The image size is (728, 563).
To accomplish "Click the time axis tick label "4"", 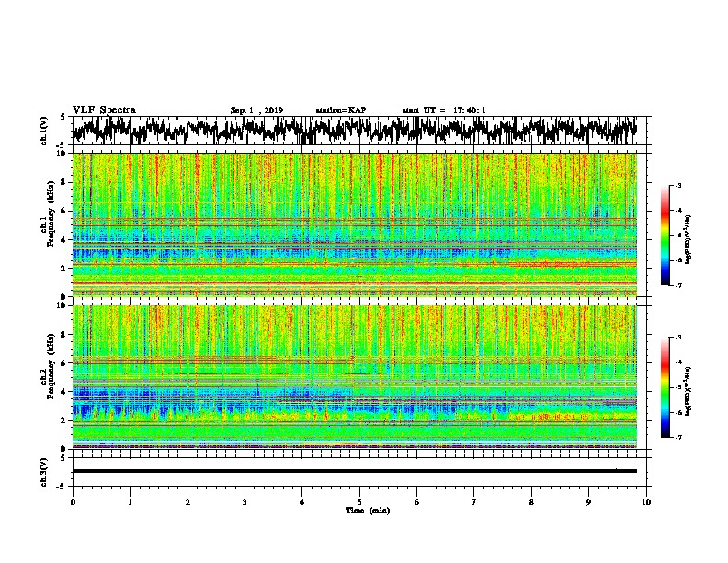I will tap(302, 502).
